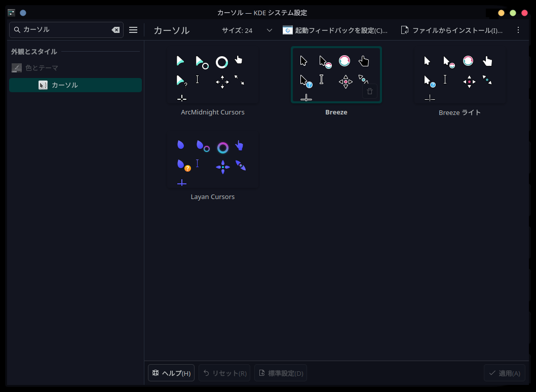
Task: Click the 外観とスタイル section header
Action: tap(34, 52)
